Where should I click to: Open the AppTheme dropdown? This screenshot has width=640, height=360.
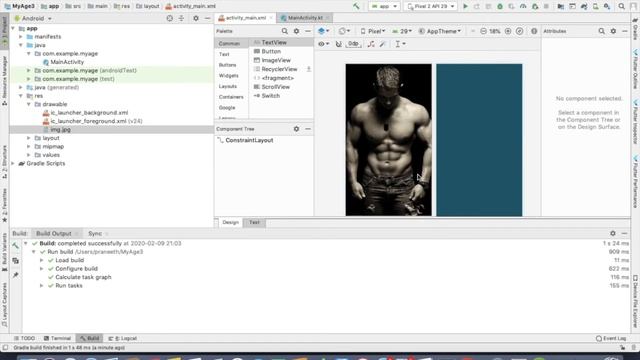pos(440,31)
